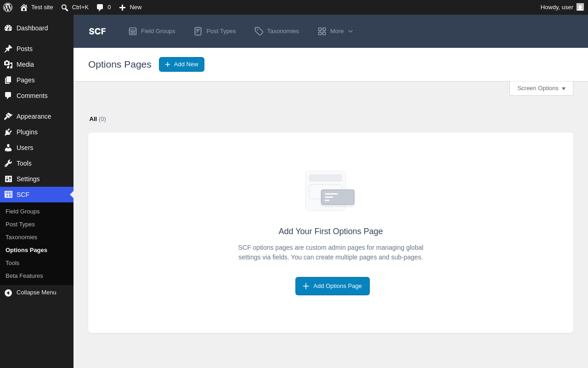Click the Collapse Menu arrow icon
This screenshot has width=588, height=368.
(x=8, y=293)
